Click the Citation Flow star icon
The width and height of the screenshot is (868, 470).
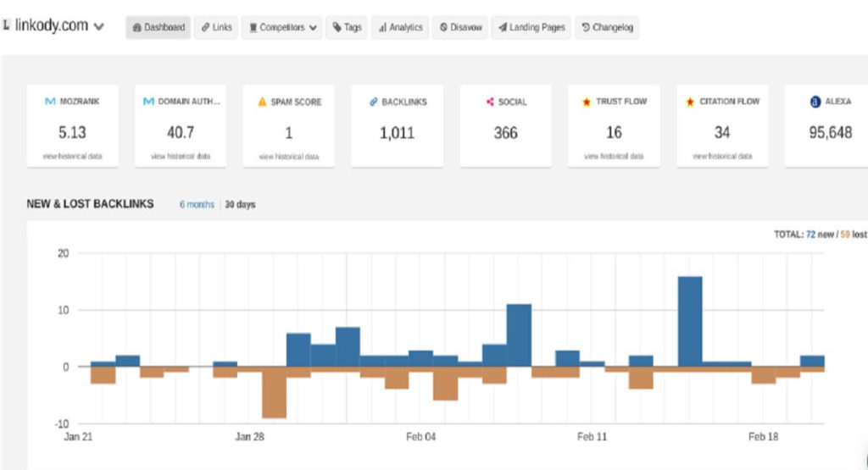tap(690, 102)
